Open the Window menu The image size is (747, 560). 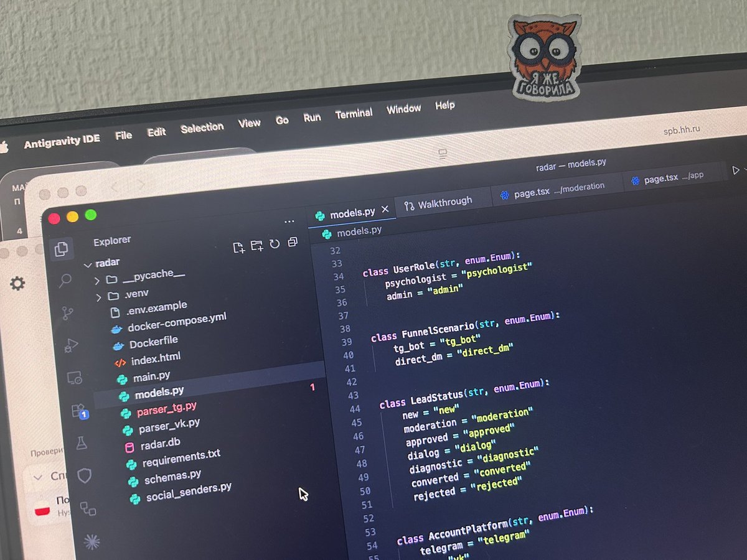coord(404,110)
